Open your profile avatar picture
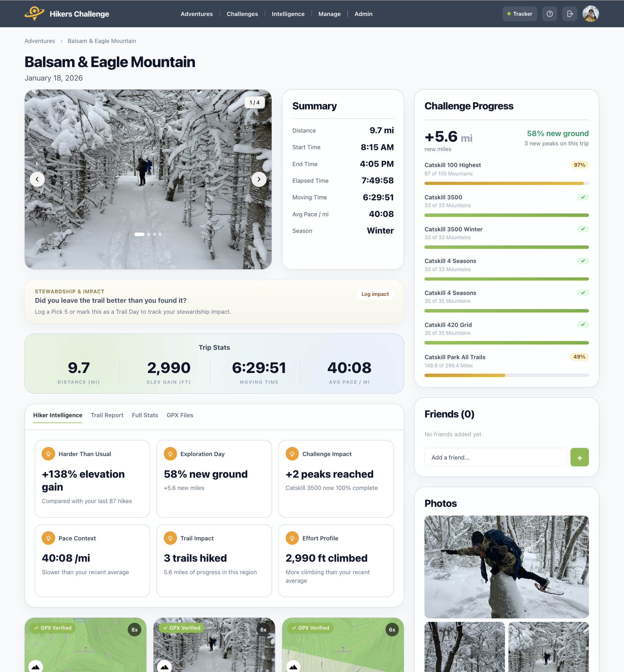 [x=591, y=13]
